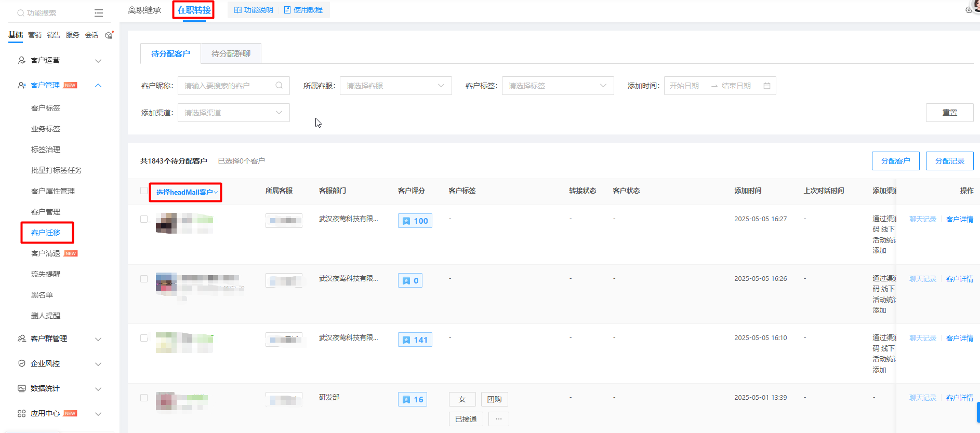The height and width of the screenshot is (433, 980).
Task: Open the 所属客服 dropdown
Action: (x=396, y=86)
